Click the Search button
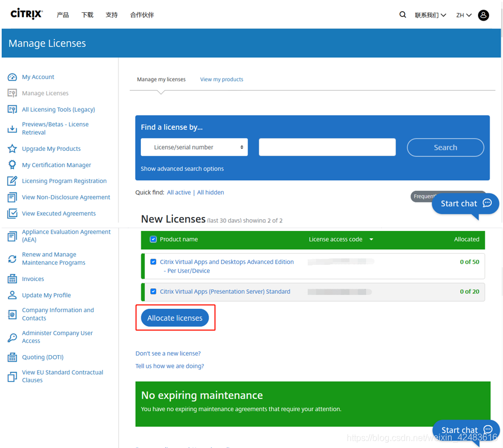The width and height of the screenshot is (503, 448). (x=445, y=147)
